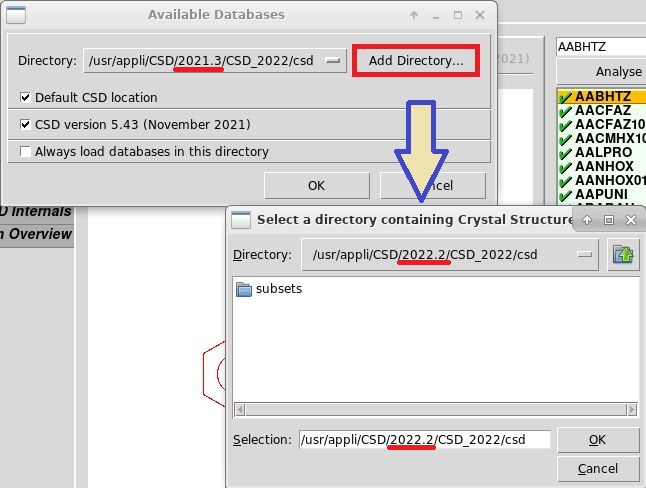Select AACFAZ entry in refcode list
This screenshot has height=488, width=646.
pyautogui.click(x=602, y=110)
